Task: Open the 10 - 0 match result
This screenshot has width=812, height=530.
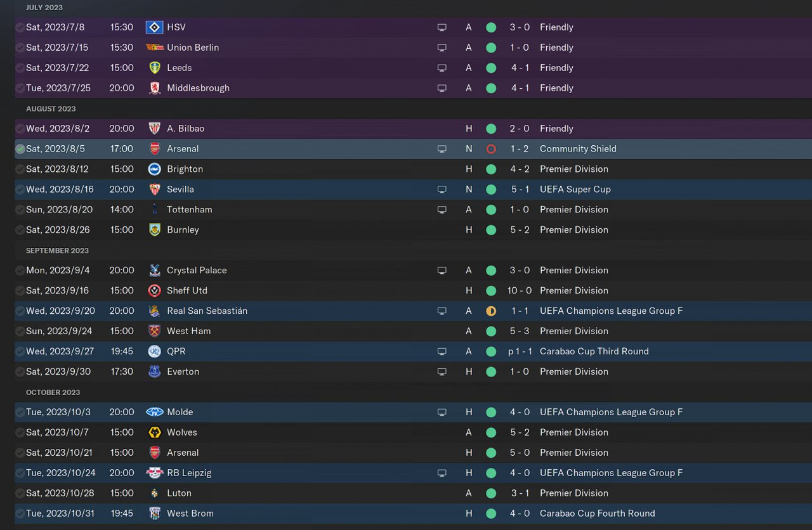Action: click(x=519, y=290)
